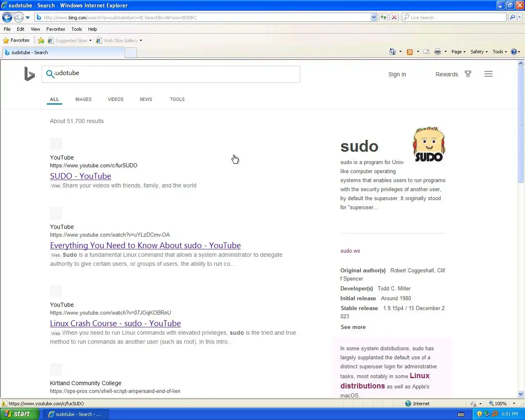Open the recent pages dropdown next to Forward
525x420 pixels.
[x=27, y=18]
